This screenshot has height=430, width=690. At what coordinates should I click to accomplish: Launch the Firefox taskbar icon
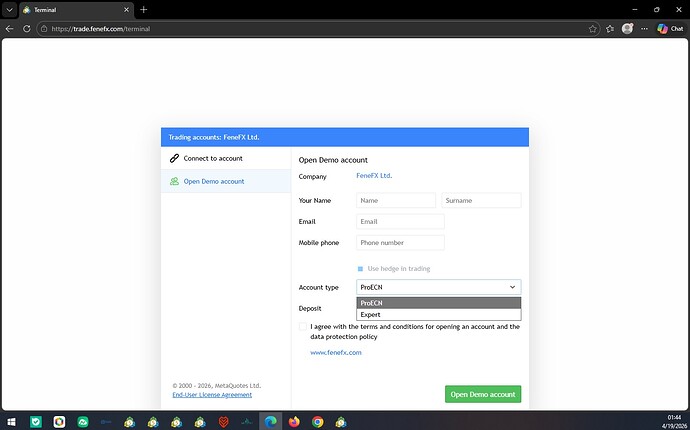pos(294,422)
